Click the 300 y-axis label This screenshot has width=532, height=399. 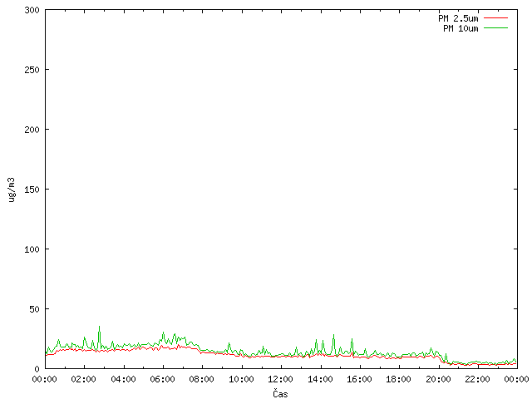pos(32,10)
